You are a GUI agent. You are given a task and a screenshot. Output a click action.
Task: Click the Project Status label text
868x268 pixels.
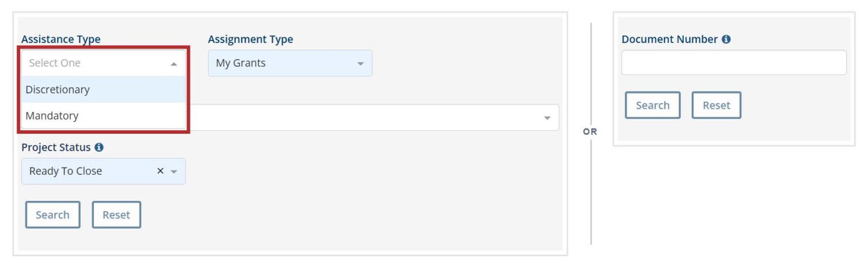coord(56,147)
